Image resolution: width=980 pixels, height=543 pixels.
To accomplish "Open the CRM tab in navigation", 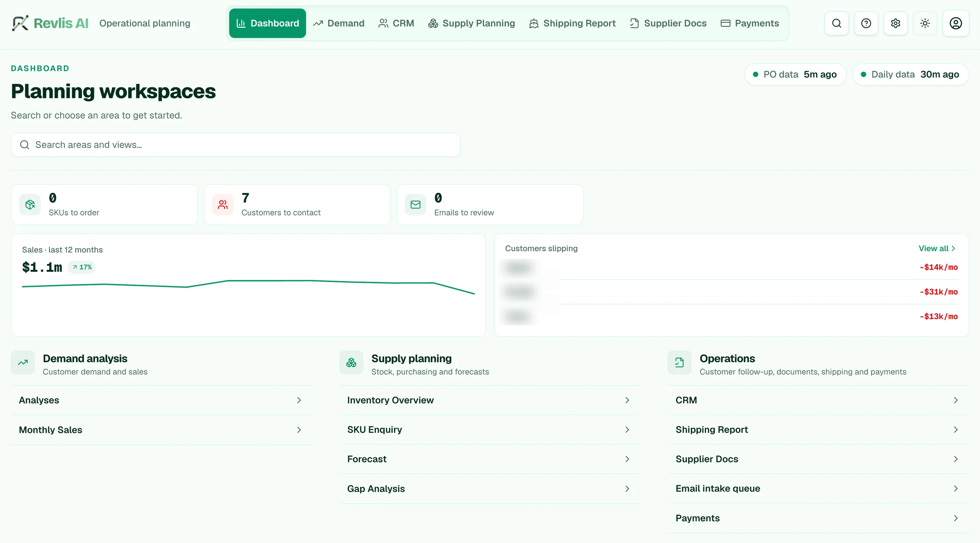I will (396, 23).
